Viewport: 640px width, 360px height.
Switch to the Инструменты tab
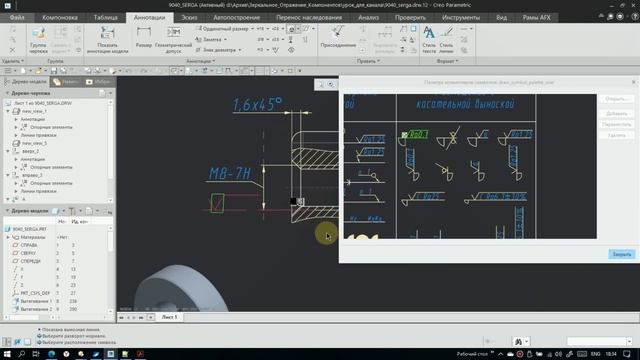pos(460,18)
